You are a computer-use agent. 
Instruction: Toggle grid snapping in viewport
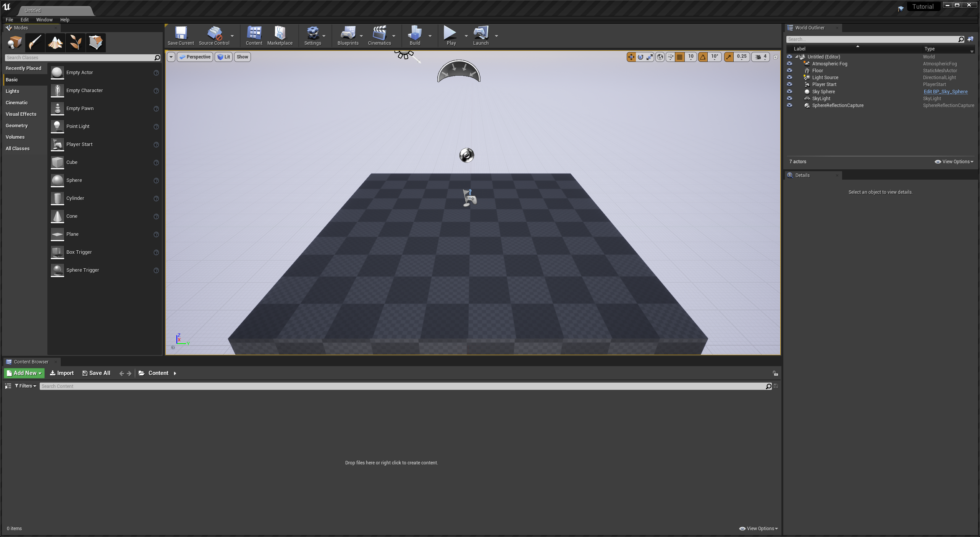point(680,57)
